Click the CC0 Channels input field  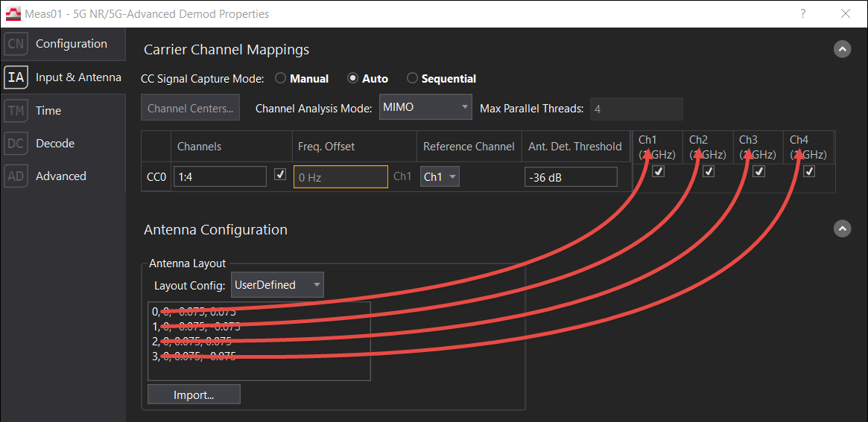pyautogui.click(x=219, y=177)
